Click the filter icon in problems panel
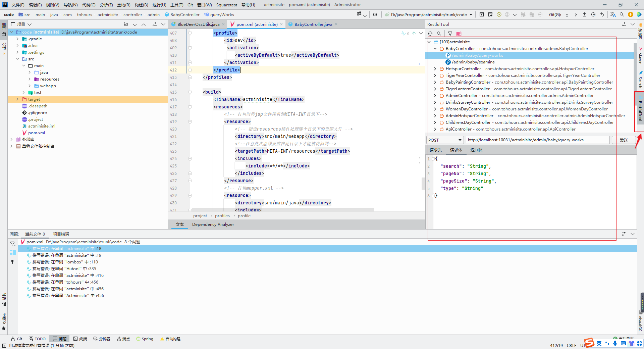Screen dimensions: 644x349 (x=12, y=244)
